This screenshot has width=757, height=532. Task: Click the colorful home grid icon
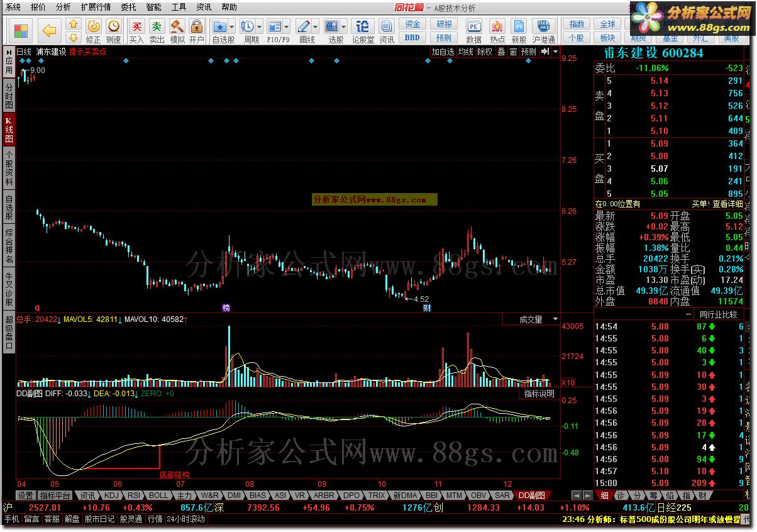21,30
